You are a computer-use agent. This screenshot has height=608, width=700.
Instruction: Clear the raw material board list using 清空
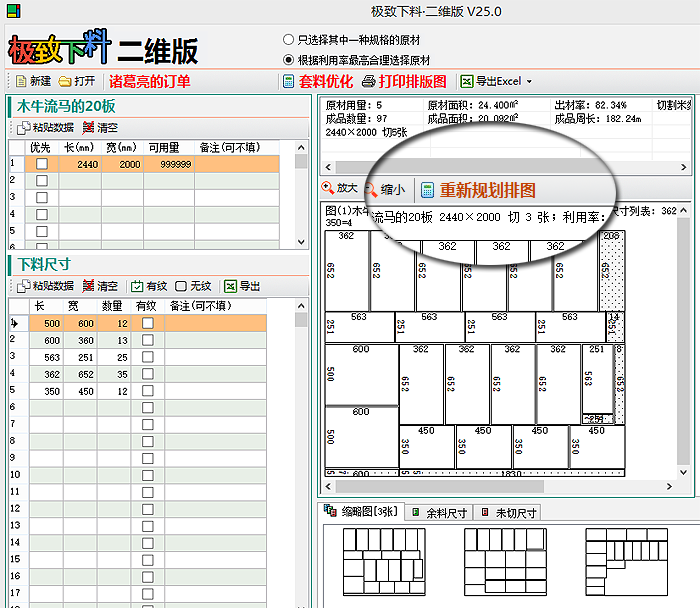pyautogui.click(x=100, y=128)
